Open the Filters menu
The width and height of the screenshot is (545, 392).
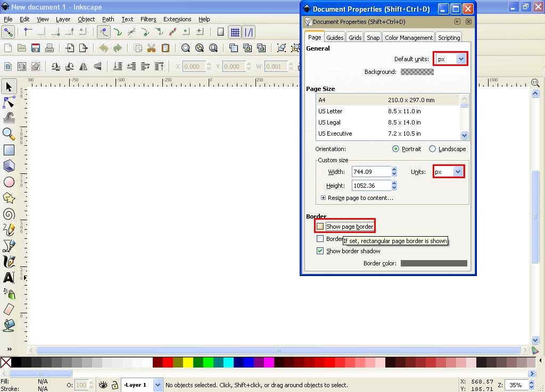tap(148, 19)
